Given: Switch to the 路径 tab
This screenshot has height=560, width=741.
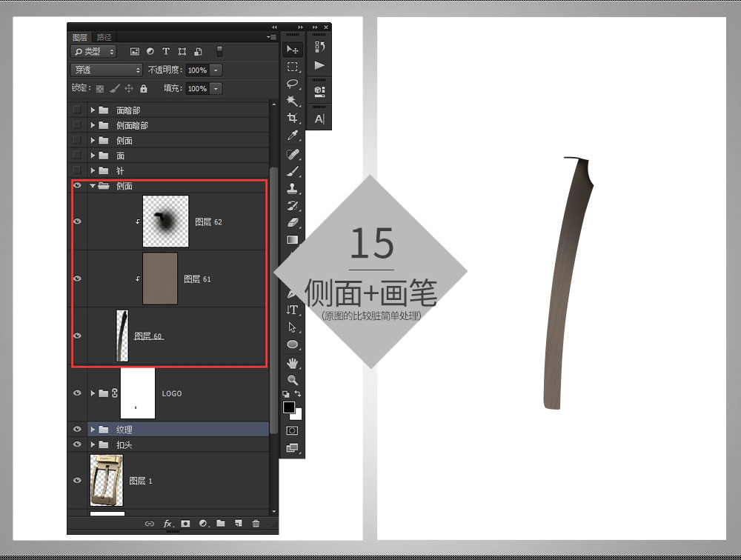Looking at the screenshot, I should pyautogui.click(x=104, y=37).
